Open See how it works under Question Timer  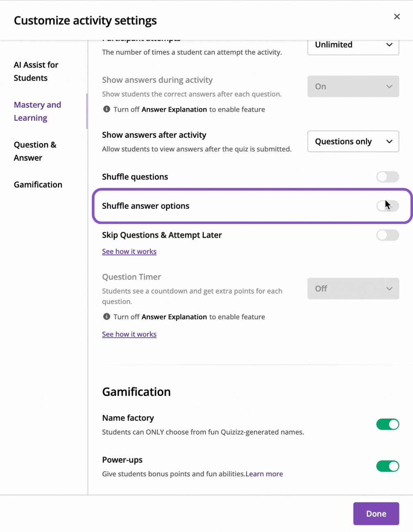tap(129, 334)
